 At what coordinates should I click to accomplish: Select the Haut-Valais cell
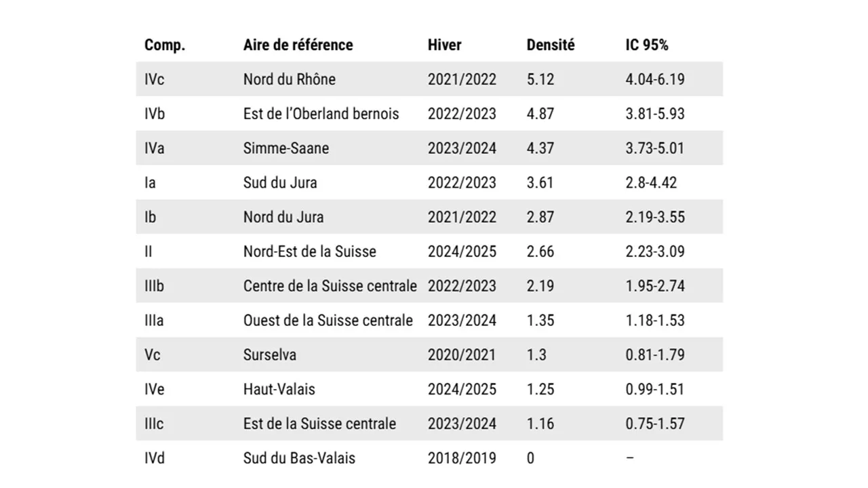click(x=279, y=390)
